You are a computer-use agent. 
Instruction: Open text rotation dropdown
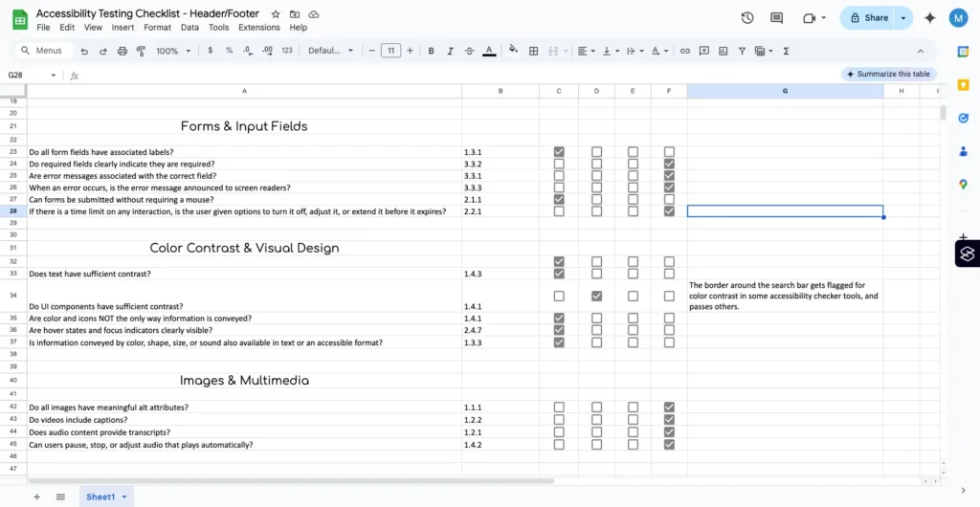[659, 52]
